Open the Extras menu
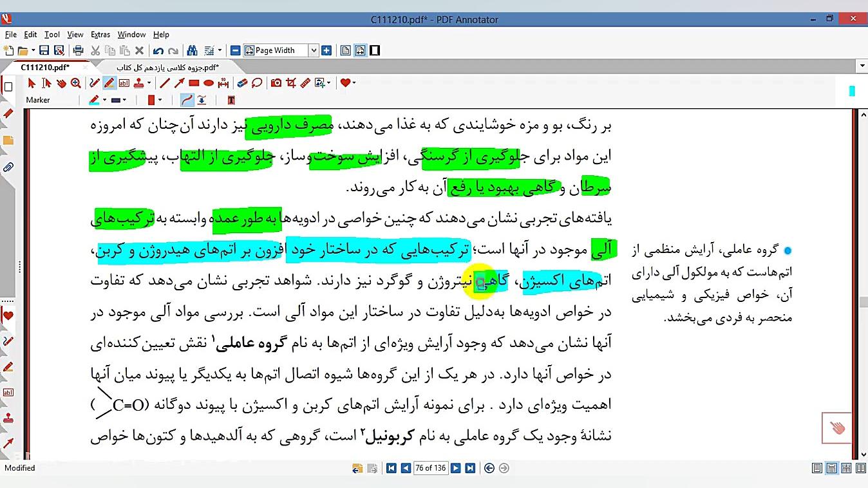The height and width of the screenshot is (488, 868). (100, 34)
